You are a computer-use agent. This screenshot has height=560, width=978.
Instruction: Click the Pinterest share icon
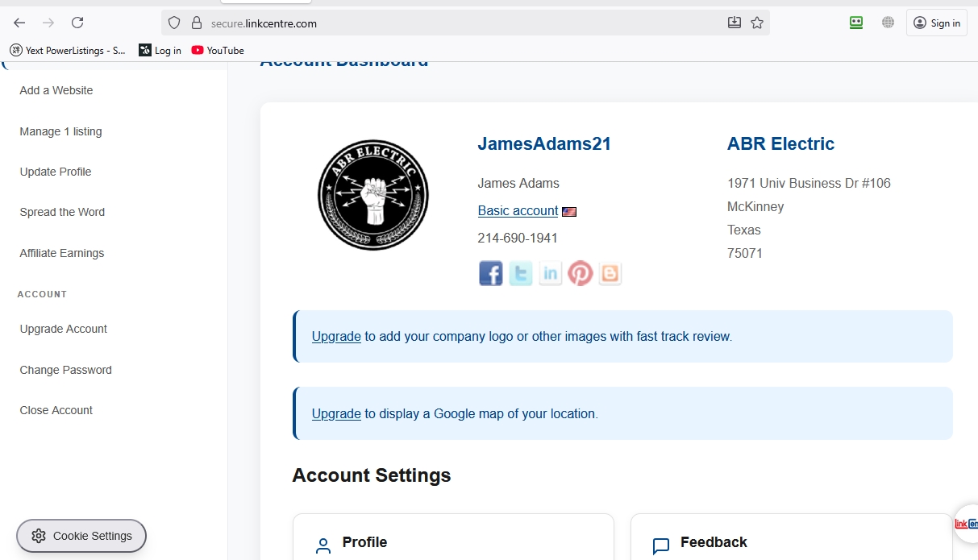click(x=581, y=273)
